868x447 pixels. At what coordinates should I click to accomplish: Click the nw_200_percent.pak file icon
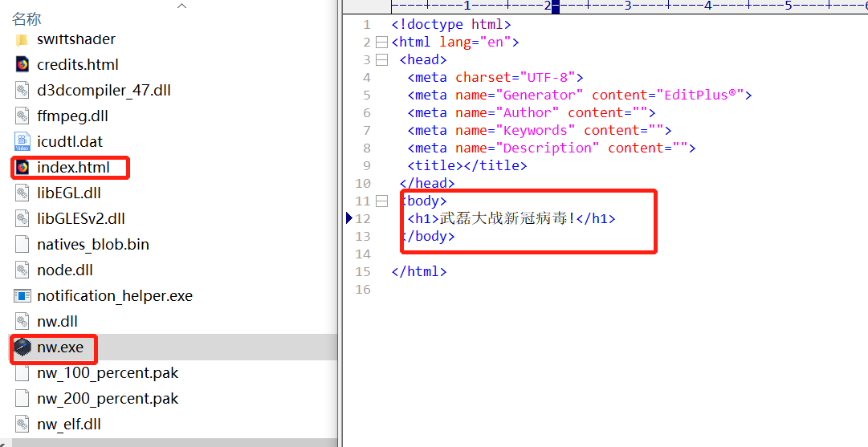pyautogui.click(x=22, y=399)
